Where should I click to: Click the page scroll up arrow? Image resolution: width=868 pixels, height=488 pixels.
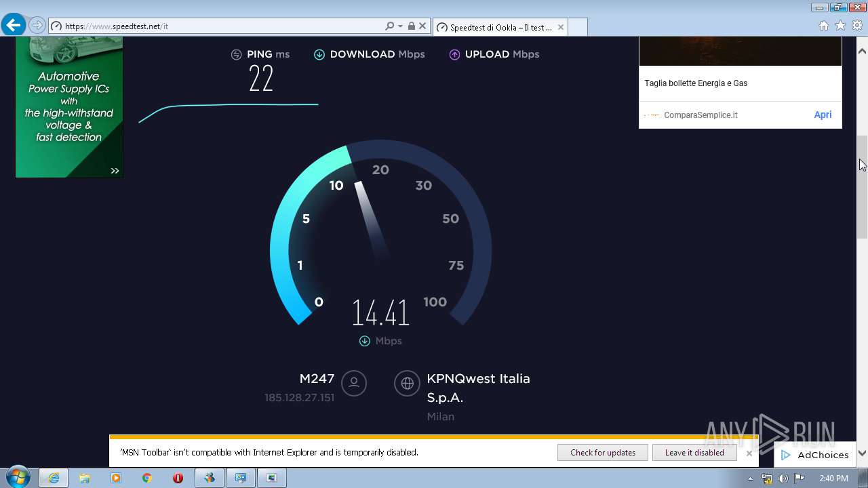(863, 51)
